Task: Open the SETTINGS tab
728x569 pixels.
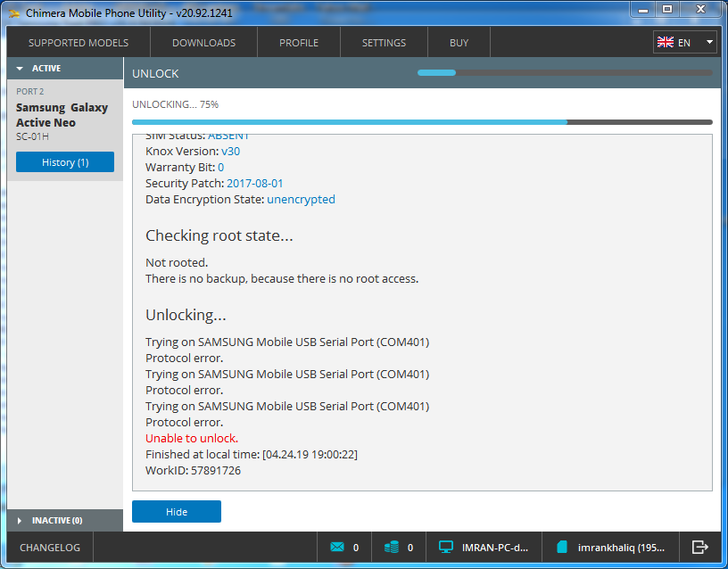Action: [384, 43]
